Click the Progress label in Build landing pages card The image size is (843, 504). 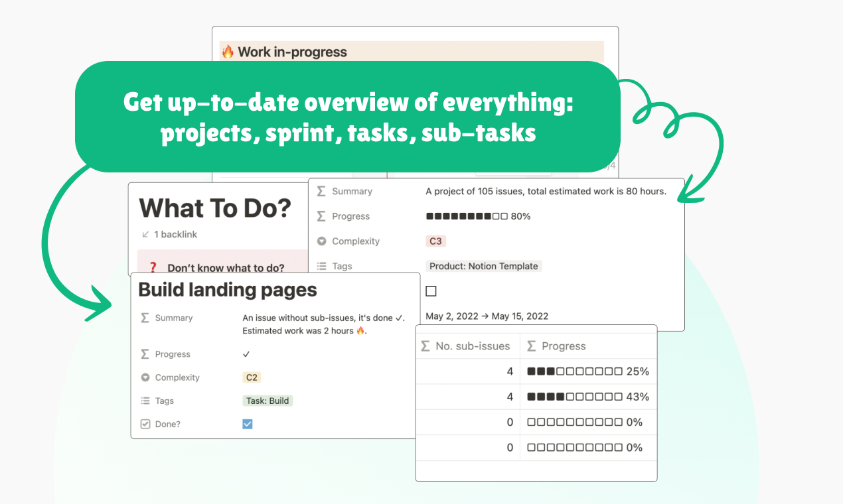[173, 354]
